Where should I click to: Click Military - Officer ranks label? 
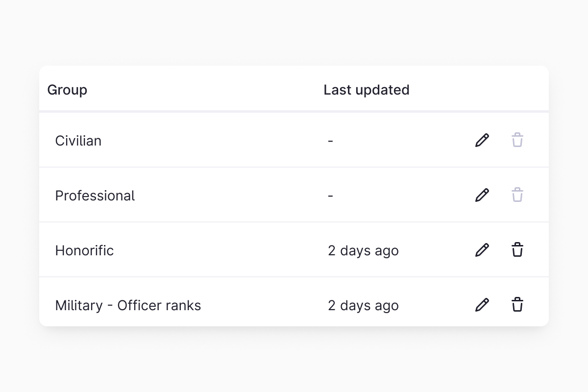click(128, 305)
